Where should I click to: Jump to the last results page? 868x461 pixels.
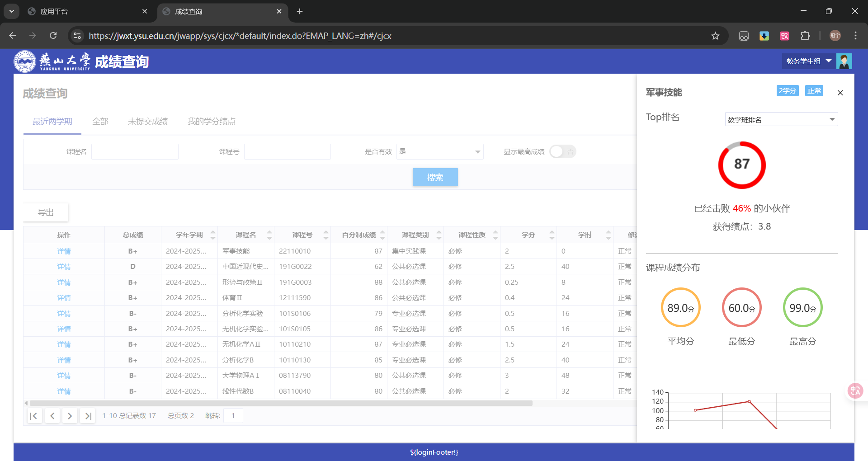pyautogui.click(x=88, y=415)
